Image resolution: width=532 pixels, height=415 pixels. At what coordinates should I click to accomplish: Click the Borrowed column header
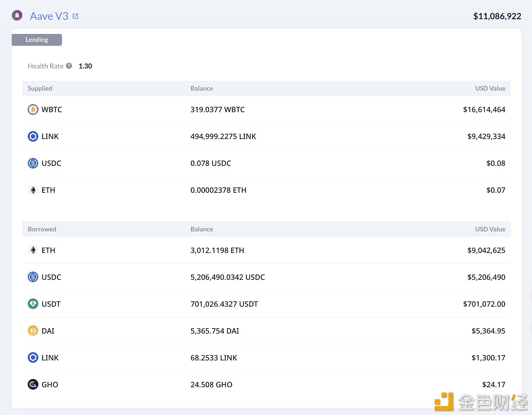[x=42, y=229]
